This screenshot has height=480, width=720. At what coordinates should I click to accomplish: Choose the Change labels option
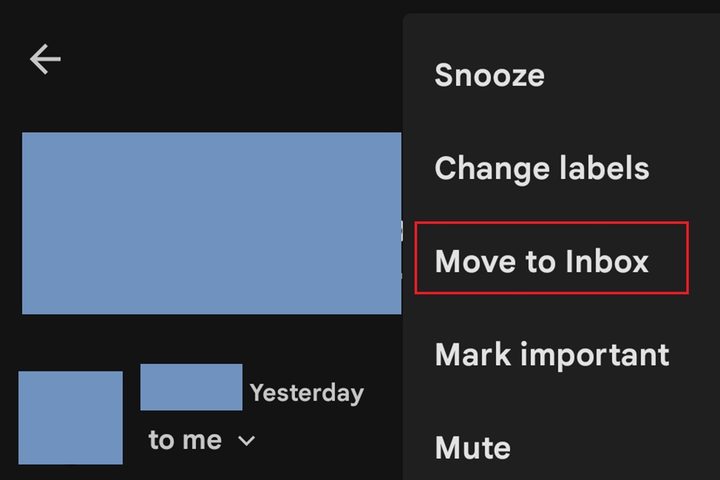point(541,168)
